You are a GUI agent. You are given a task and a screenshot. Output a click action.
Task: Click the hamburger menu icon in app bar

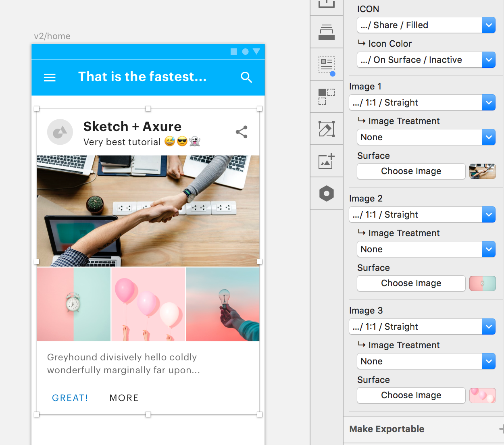pos(50,77)
